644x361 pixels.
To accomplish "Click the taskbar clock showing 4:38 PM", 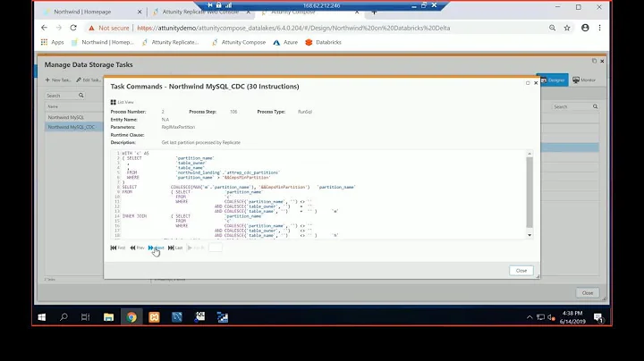I will pos(572,317).
